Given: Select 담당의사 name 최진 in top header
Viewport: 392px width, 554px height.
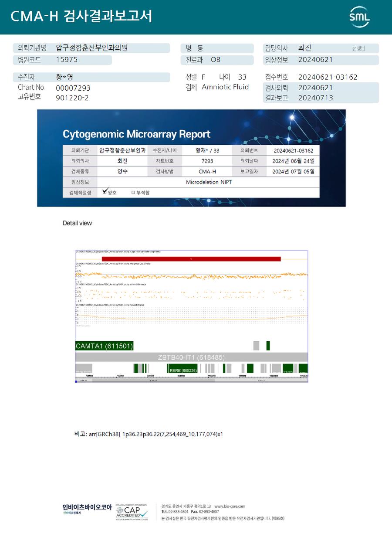Looking at the screenshot, I should tap(305, 48).
